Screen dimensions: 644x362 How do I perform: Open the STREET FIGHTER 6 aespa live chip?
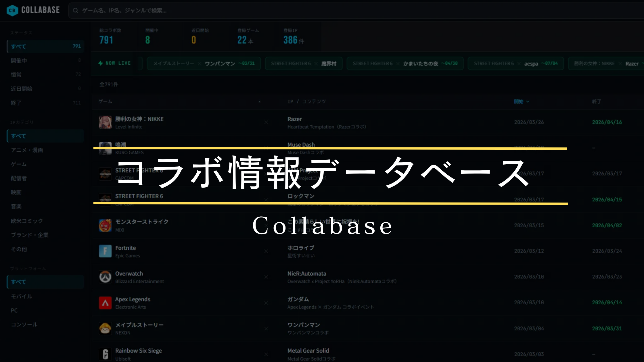515,63
